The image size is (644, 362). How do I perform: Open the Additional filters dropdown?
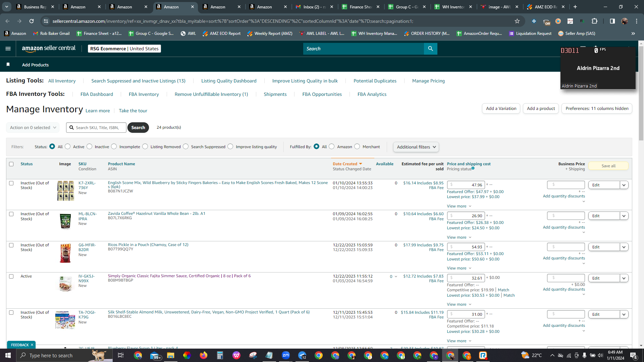[x=416, y=147]
